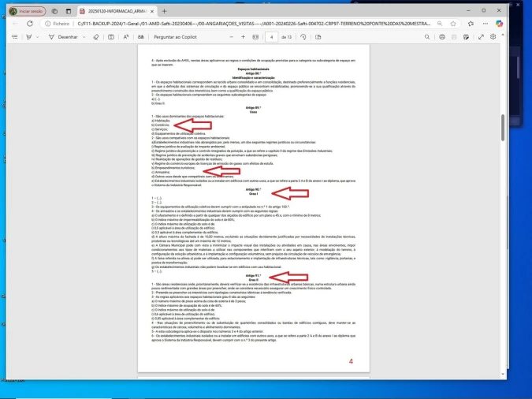
Task: Click the page number input field
Action: click(272, 37)
